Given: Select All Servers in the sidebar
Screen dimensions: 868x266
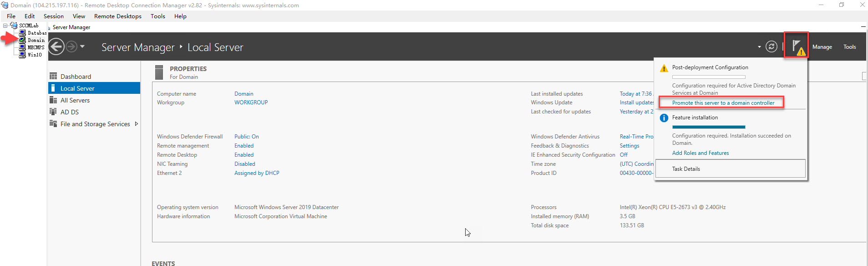Looking at the screenshot, I should 75,100.
